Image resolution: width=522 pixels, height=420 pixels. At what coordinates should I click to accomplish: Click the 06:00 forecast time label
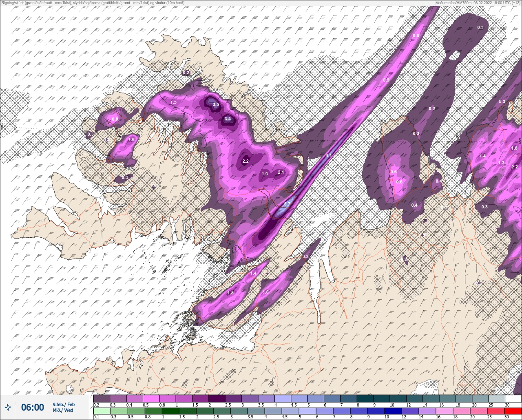pos(33,407)
